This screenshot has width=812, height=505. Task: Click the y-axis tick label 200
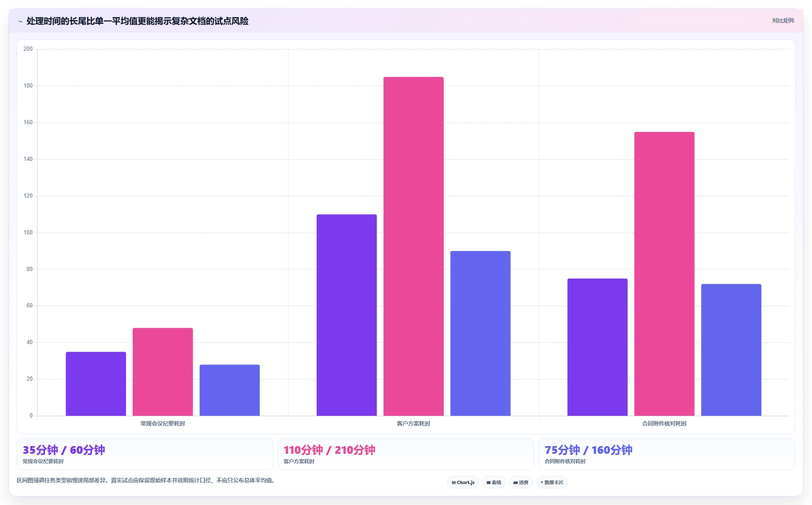tap(28, 49)
